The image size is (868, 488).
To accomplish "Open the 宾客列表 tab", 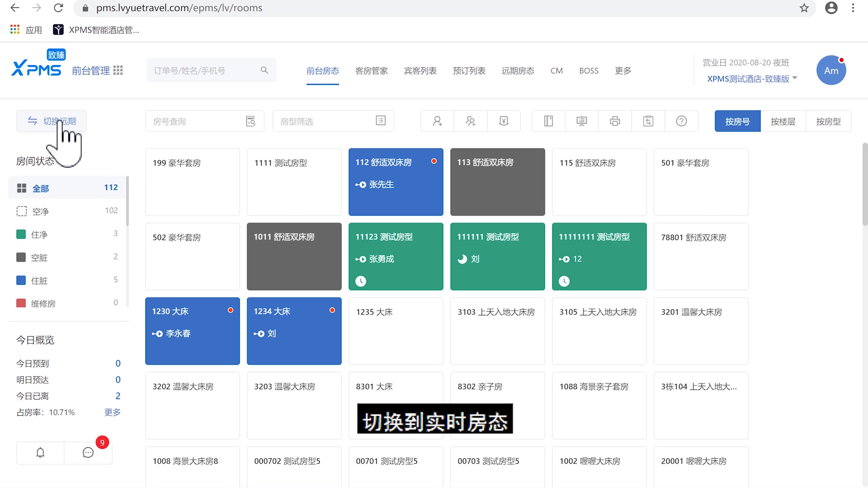I will click(x=420, y=70).
